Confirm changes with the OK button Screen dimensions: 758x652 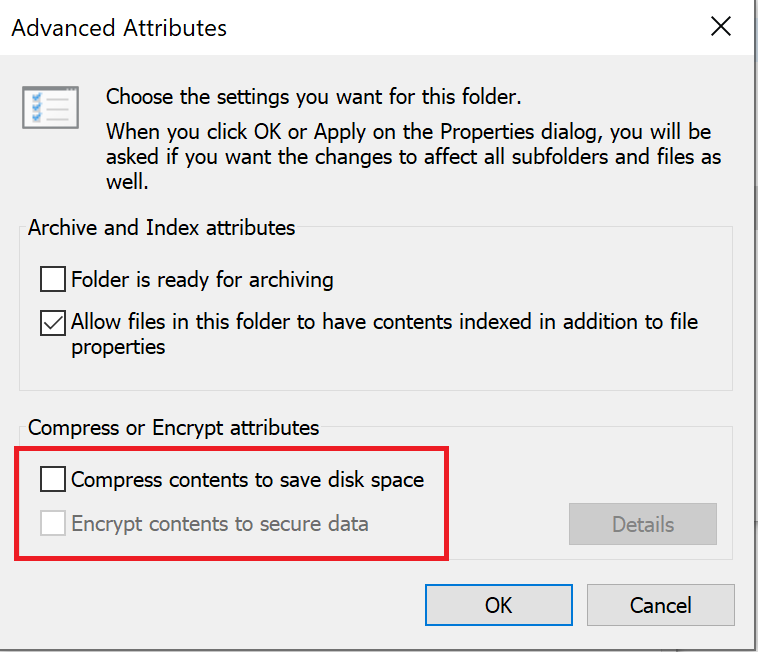499,605
